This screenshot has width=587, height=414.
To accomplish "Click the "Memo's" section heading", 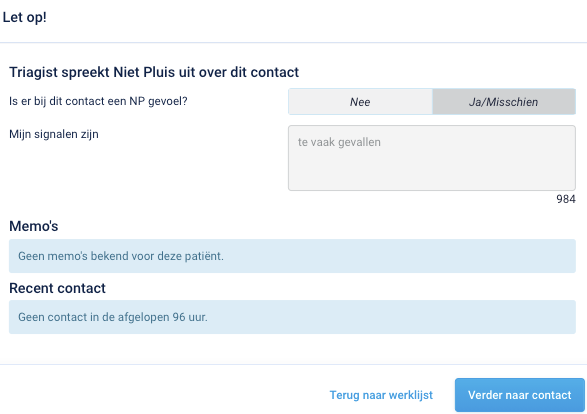I will click(34, 226).
